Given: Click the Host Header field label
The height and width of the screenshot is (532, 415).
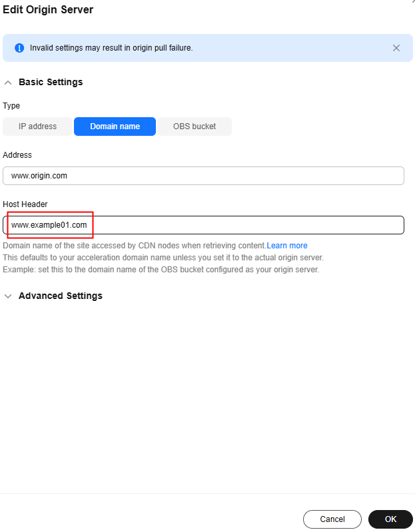Looking at the screenshot, I should 25,204.
